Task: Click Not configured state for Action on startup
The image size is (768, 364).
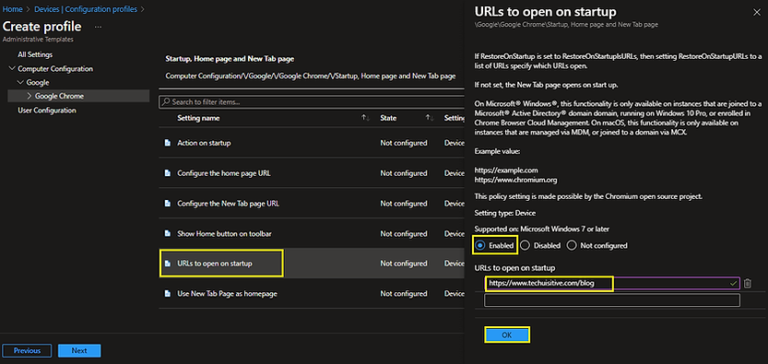Action: click(404, 143)
